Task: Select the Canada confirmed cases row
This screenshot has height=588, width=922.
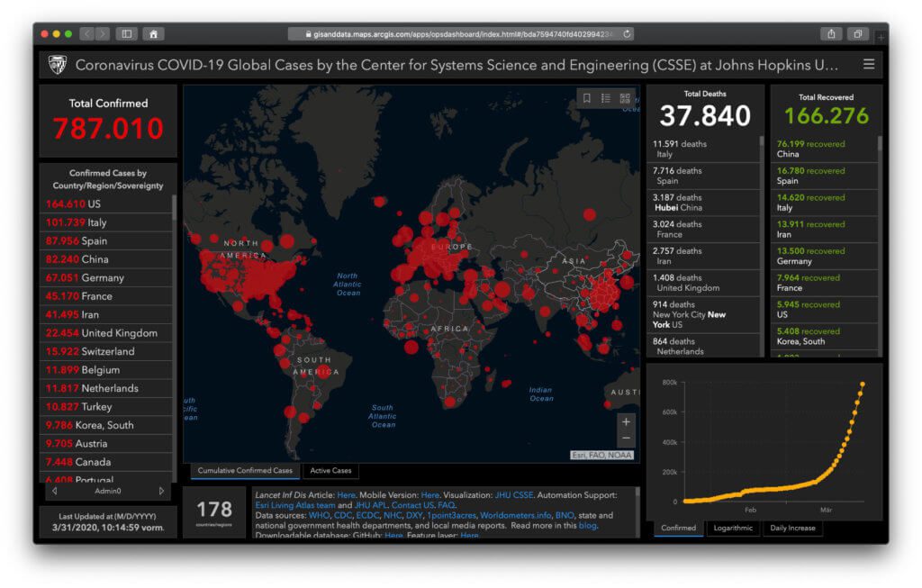Action: pos(106,462)
